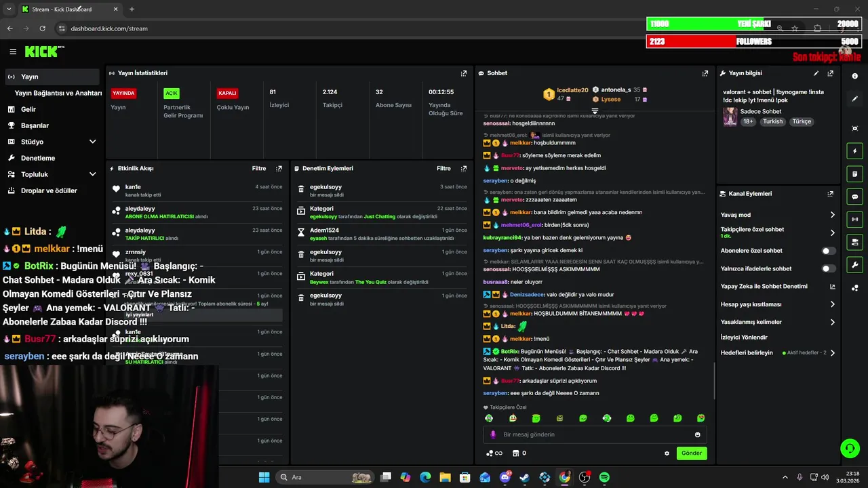The image size is (868, 488).
Task: Open Filtre in Etkinlik Akışı panel
Action: point(259,168)
